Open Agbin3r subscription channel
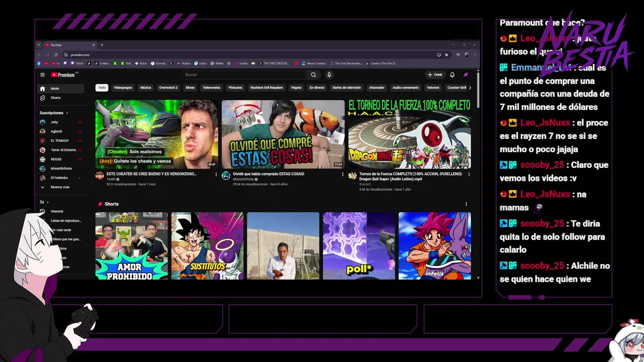 tap(61, 131)
